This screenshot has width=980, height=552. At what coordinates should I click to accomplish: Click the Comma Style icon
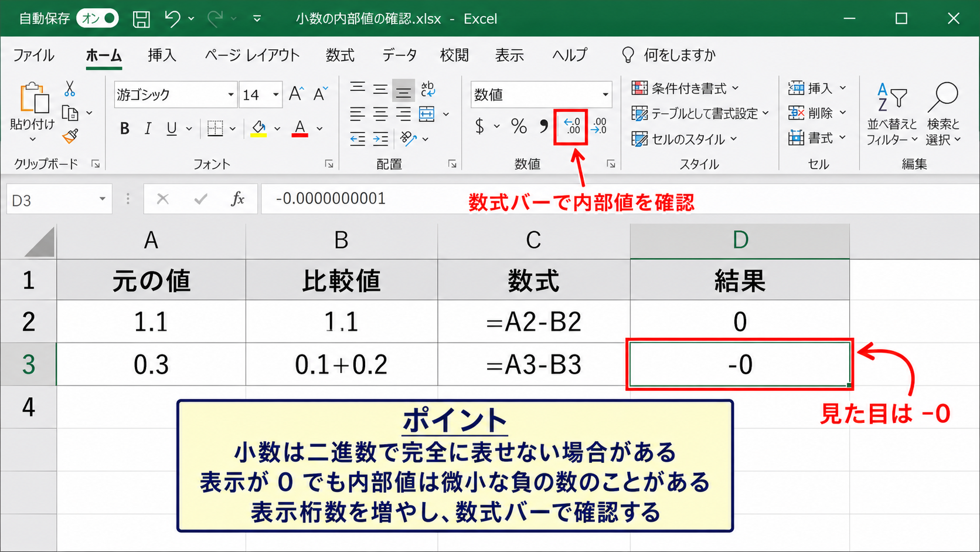(x=544, y=126)
